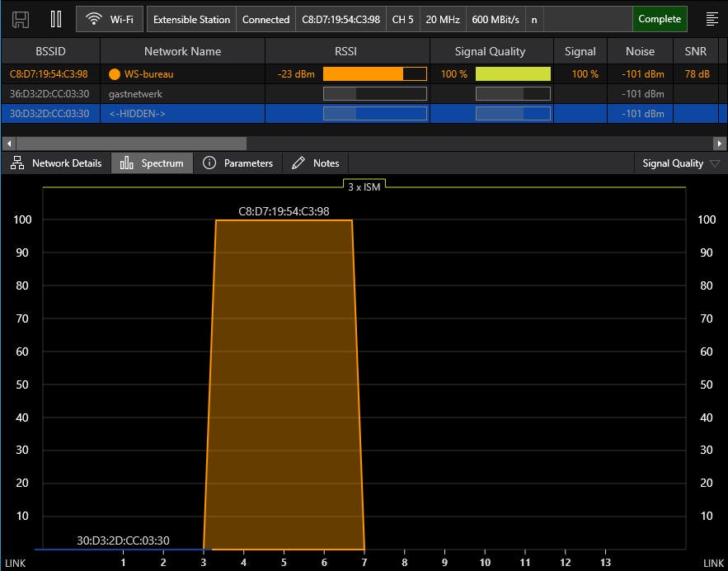728x571 pixels.
Task: Click the SNR column header
Action: pyautogui.click(x=695, y=51)
